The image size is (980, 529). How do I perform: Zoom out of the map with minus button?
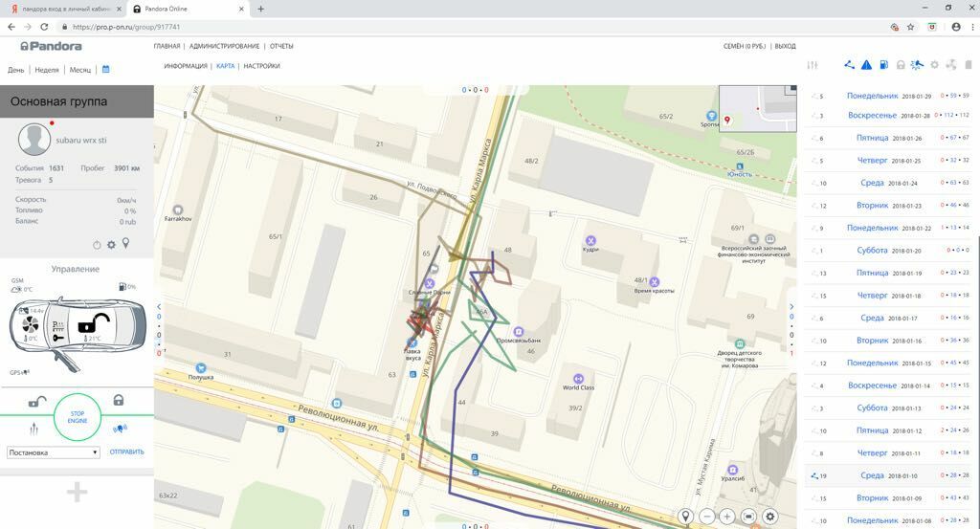tap(706, 517)
